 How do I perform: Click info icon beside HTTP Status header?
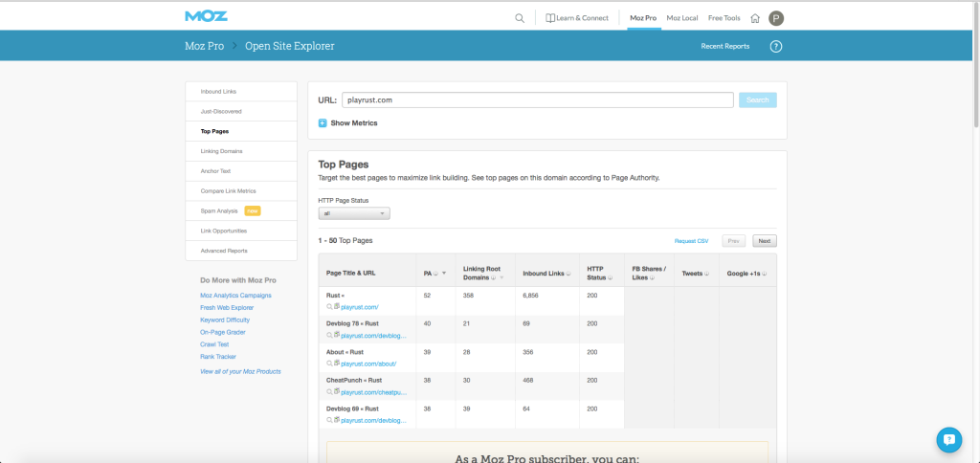(x=609, y=278)
